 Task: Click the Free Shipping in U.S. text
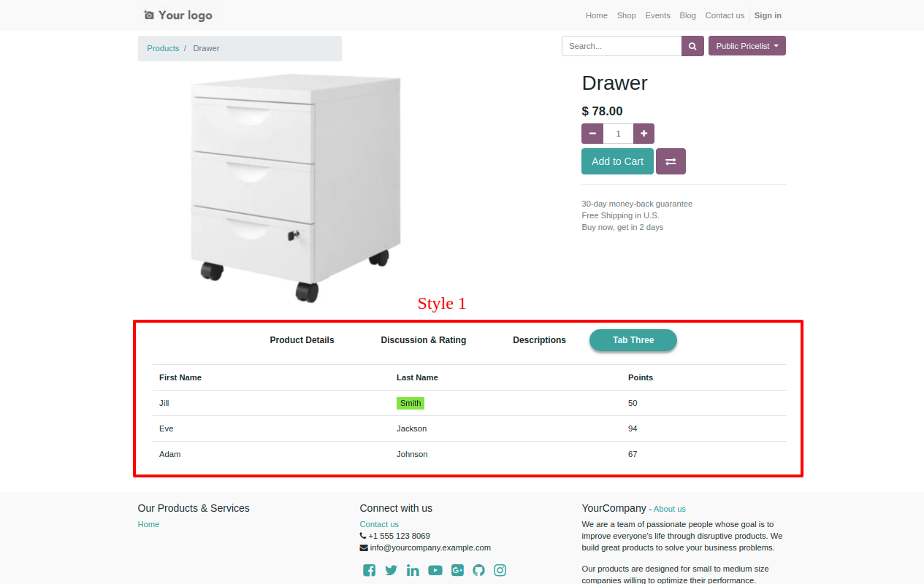pyautogui.click(x=620, y=215)
